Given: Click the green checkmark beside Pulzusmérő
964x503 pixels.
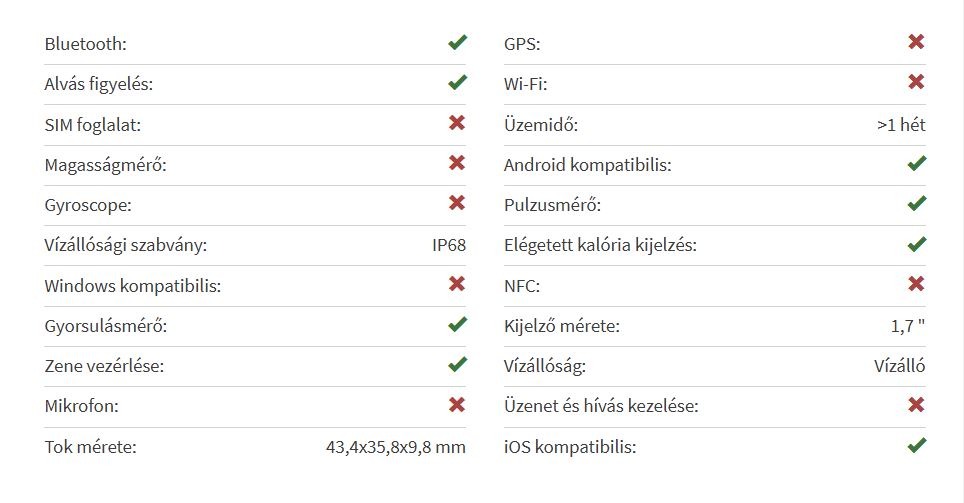Looking at the screenshot, I should pos(916,203).
